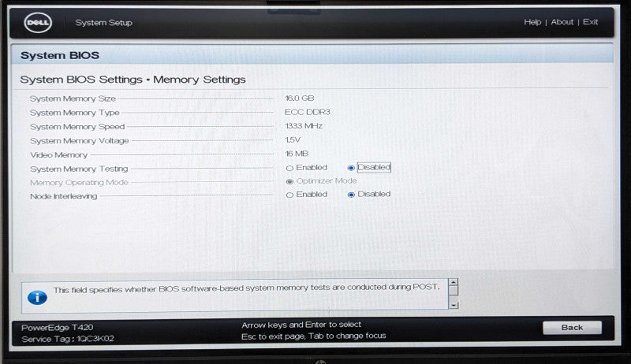The width and height of the screenshot is (631, 364).
Task: Click the Back button
Action: point(572,328)
